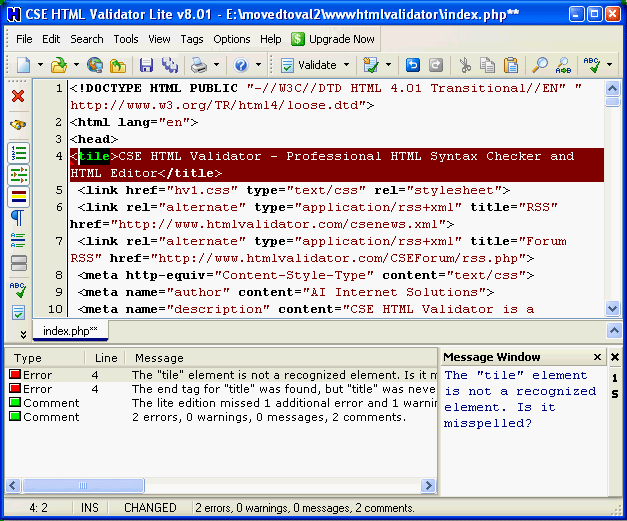Image resolution: width=627 pixels, height=521 pixels.
Task: Click the grayed Redo icon
Action: point(435,65)
